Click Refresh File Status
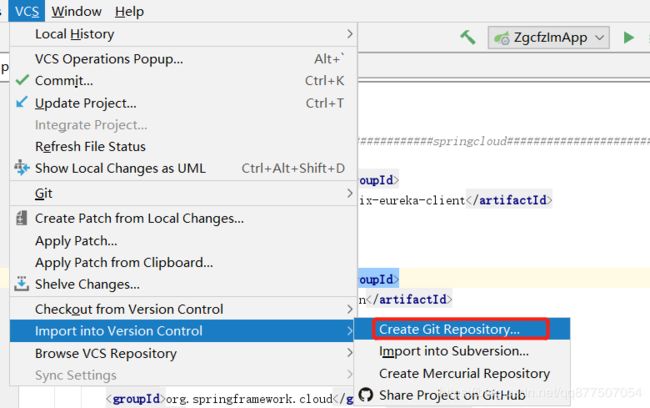Viewport: 650px width, 408px height. [183, 146]
